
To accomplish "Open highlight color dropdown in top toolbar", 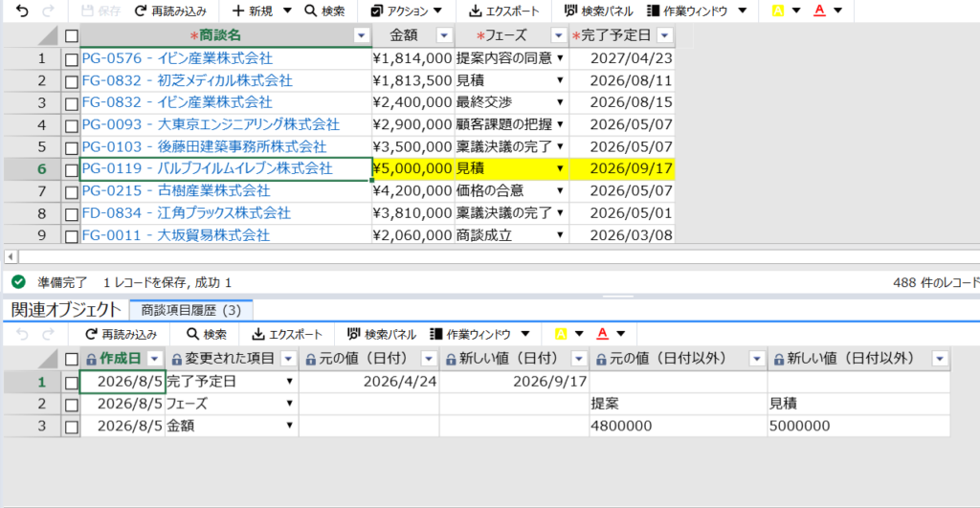I will tap(796, 11).
